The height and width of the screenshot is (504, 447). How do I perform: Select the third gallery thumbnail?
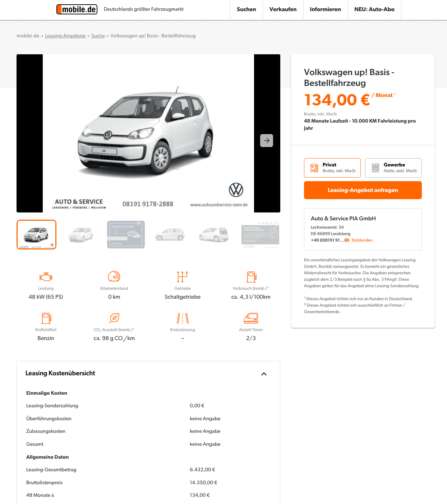126,234
